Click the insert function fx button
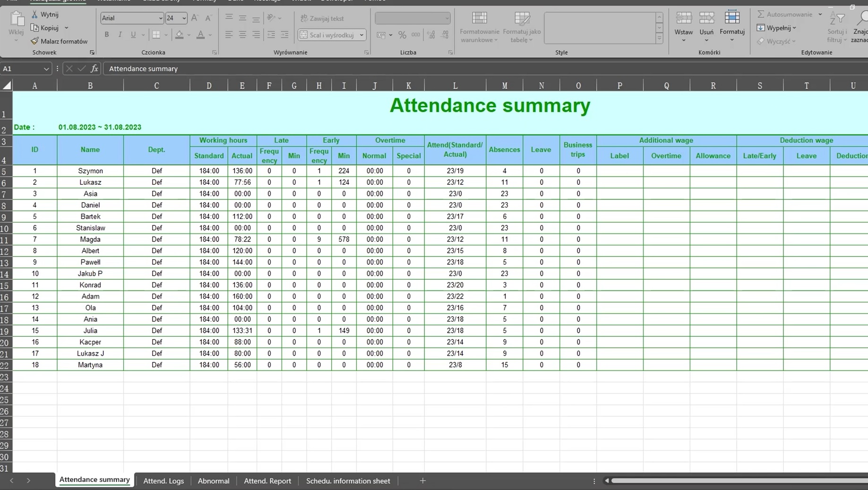The height and width of the screenshot is (490, 868). pyautogui.click(x=95, y=69)
